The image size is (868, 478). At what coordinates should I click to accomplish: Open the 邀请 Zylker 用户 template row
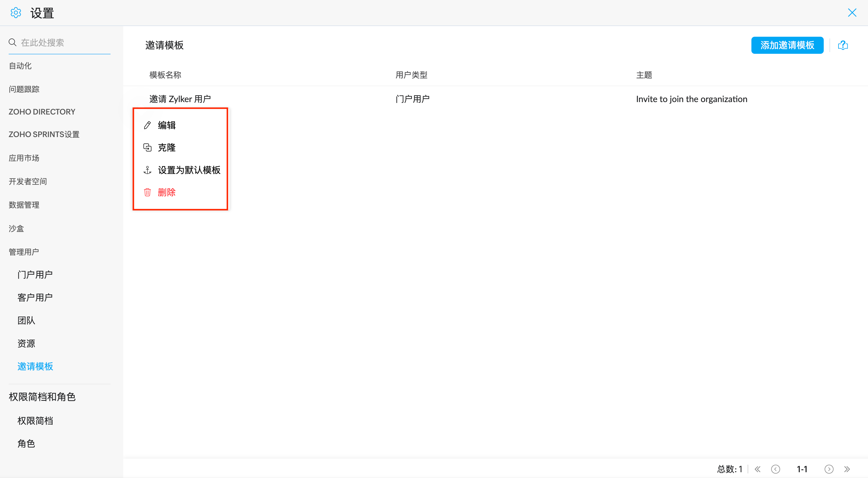(180, 99)
